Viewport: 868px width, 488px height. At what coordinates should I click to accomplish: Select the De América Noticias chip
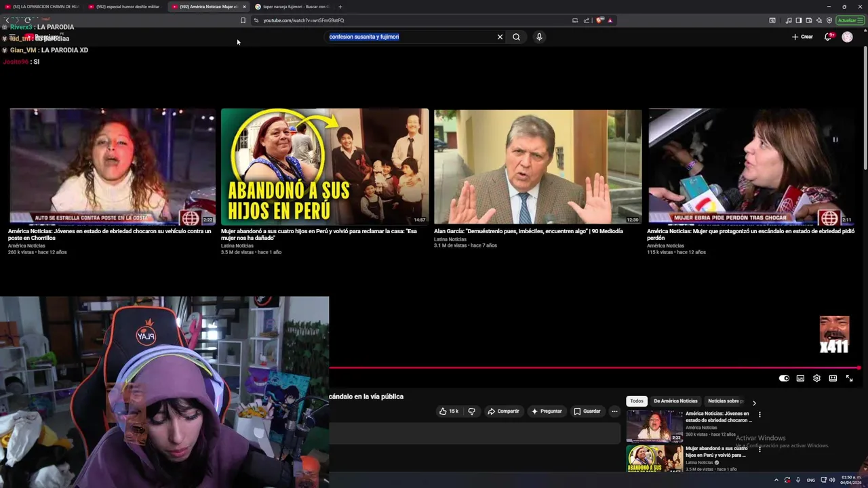click(675, 401)
